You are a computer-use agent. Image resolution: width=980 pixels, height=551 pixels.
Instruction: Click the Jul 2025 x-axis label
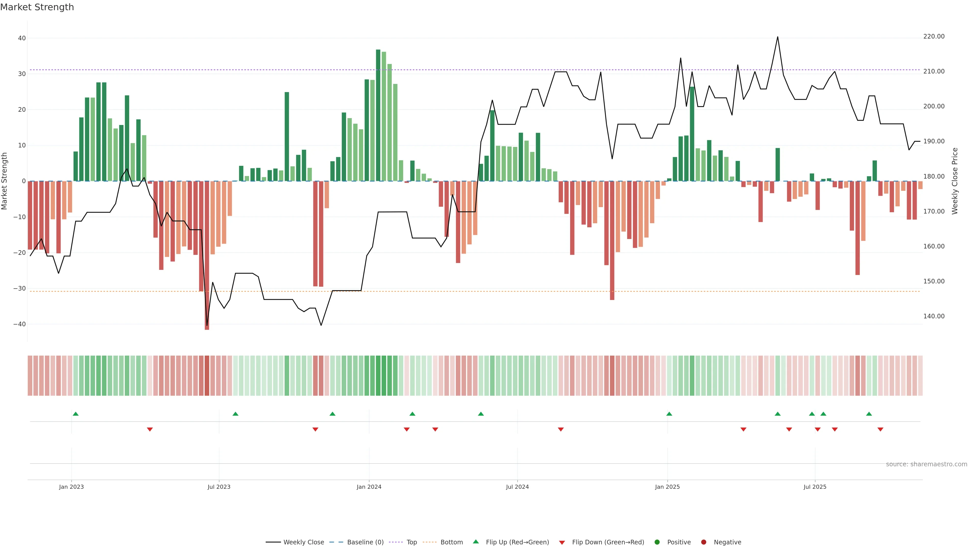point(815,487)
